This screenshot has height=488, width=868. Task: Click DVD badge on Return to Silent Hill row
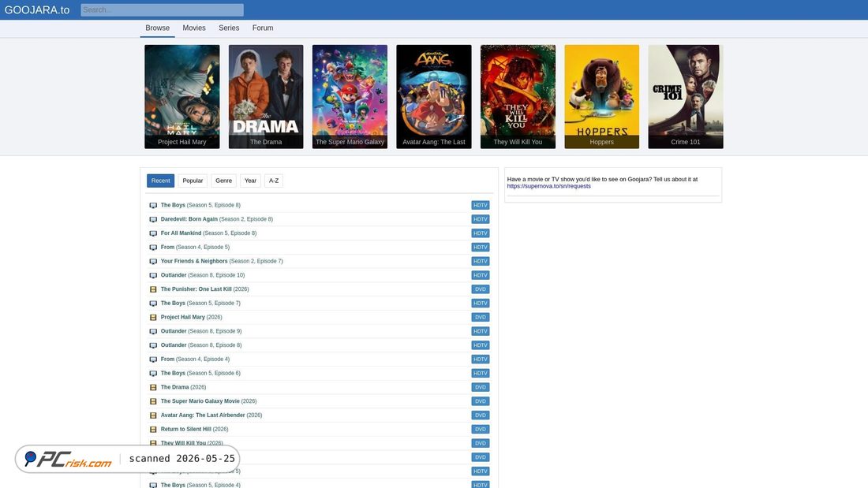tap(480, 430)
